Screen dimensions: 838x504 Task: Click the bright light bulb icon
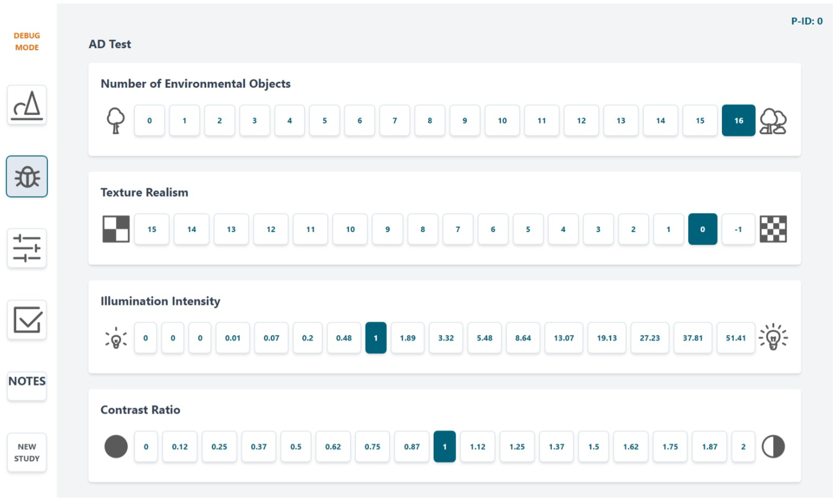click(773, 337)
